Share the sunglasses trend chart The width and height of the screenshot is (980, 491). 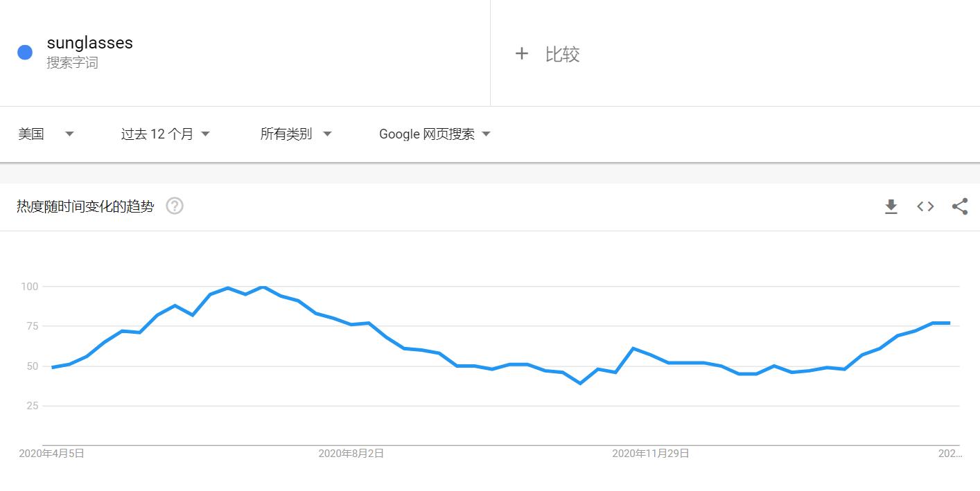[960, 206]
